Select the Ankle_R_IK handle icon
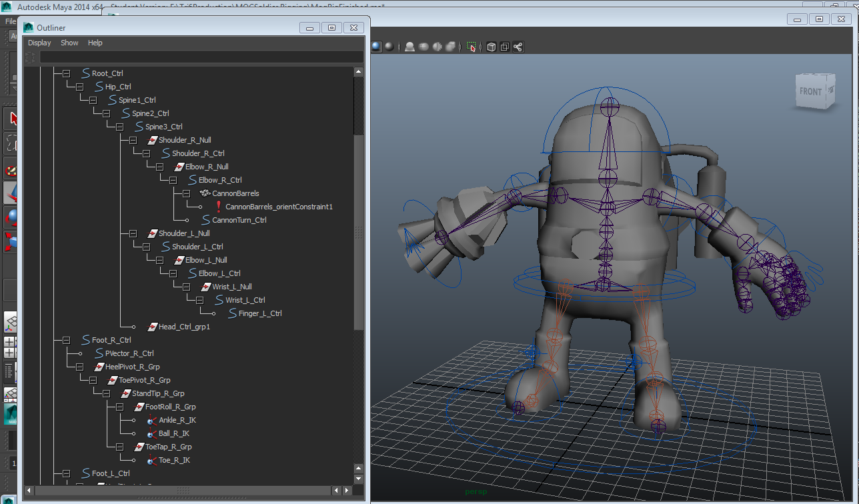Viewport: 859px width, 504px height. point(152,420)
